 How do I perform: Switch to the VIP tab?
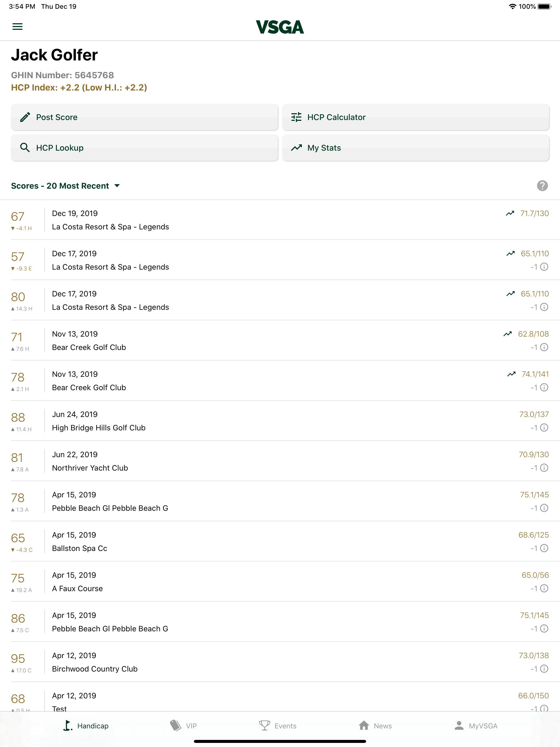pos(183,726)
